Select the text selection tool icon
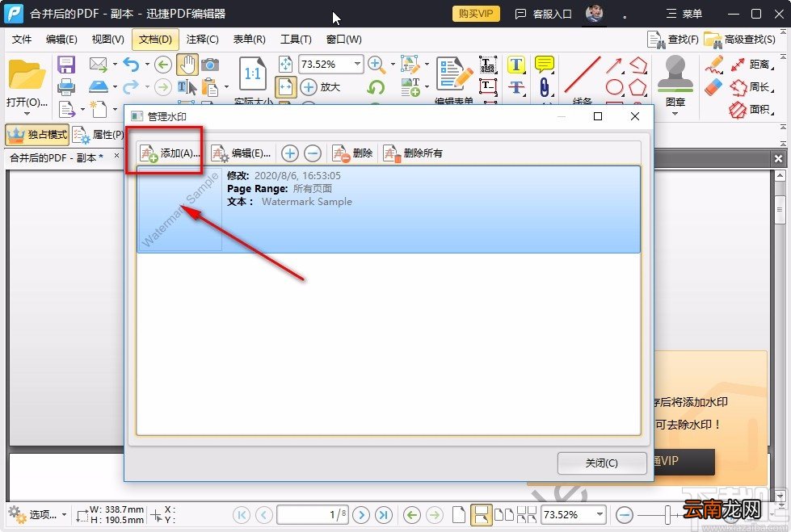 [187, 87]
